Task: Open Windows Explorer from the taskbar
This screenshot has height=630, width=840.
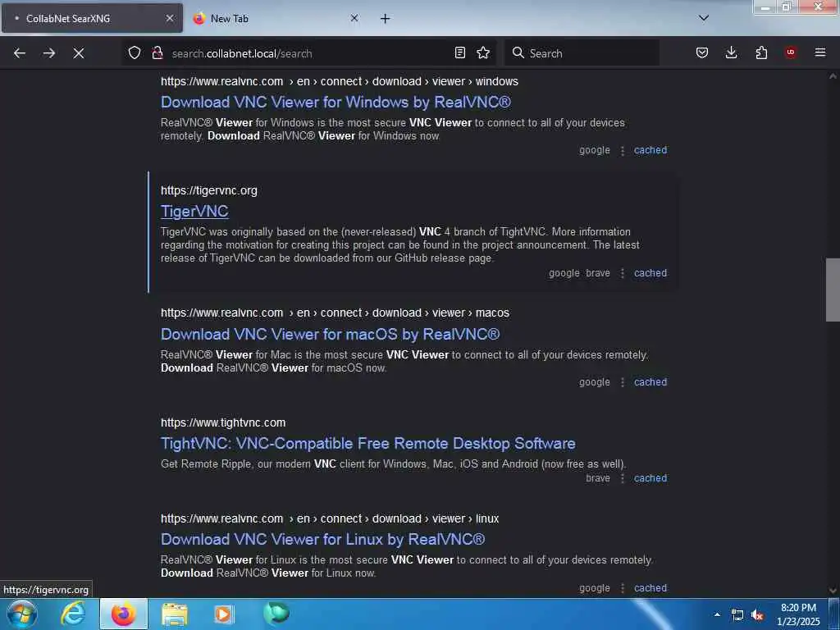Action: [175, 614]
